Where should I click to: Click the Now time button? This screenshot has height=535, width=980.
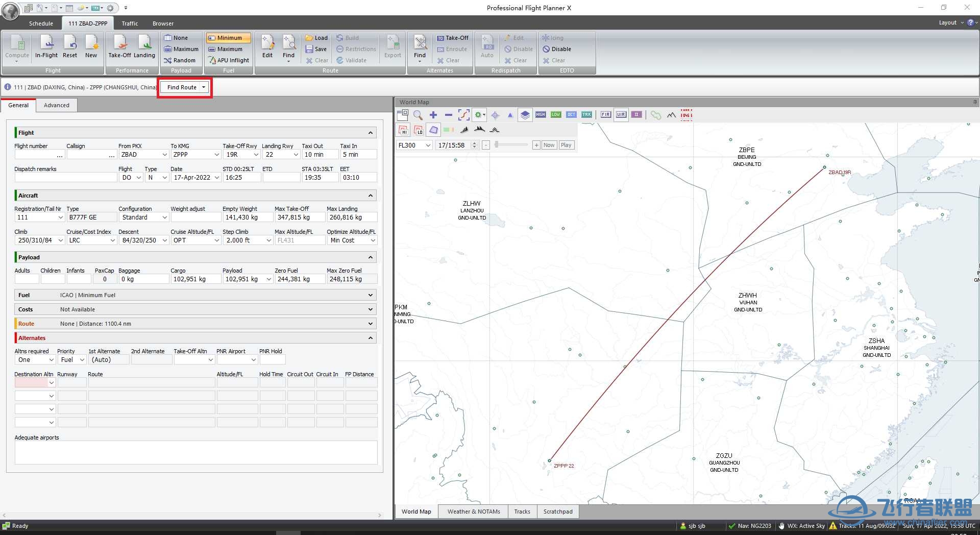pos(549,145)
